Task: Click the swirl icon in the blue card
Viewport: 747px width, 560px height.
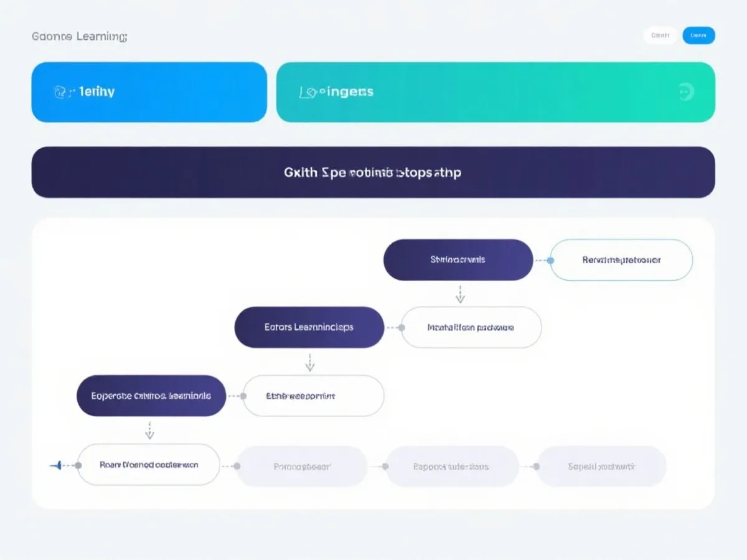Action: tap(60, 92)
